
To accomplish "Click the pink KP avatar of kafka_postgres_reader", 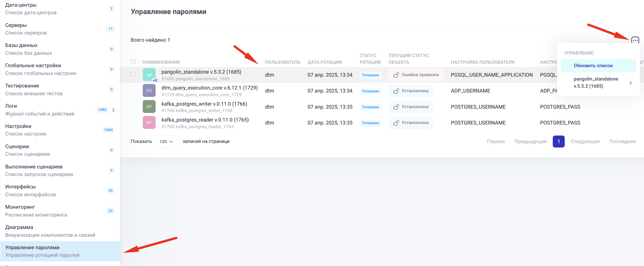I will (149, 122).
